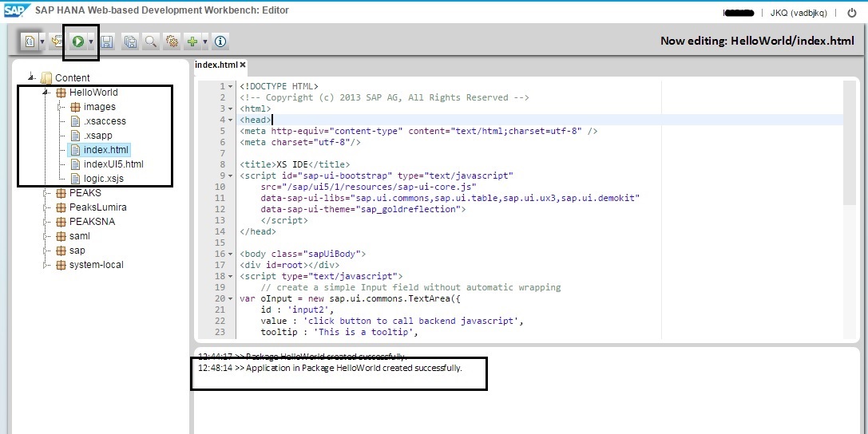This screenshot has height=434, width=868.
Task: Expand the system-local package
Action: point(46,265)
